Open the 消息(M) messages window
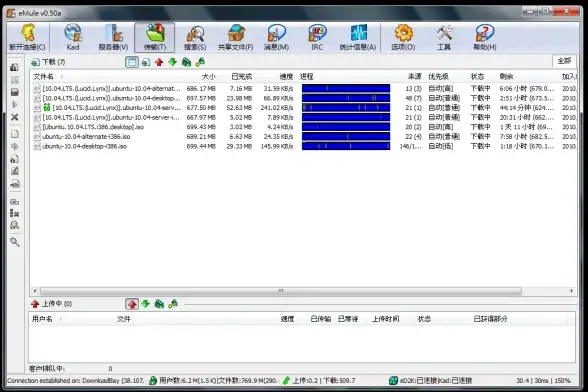This screenshot has height=392, width=588. pyautogui.click(x=276, y=37)
